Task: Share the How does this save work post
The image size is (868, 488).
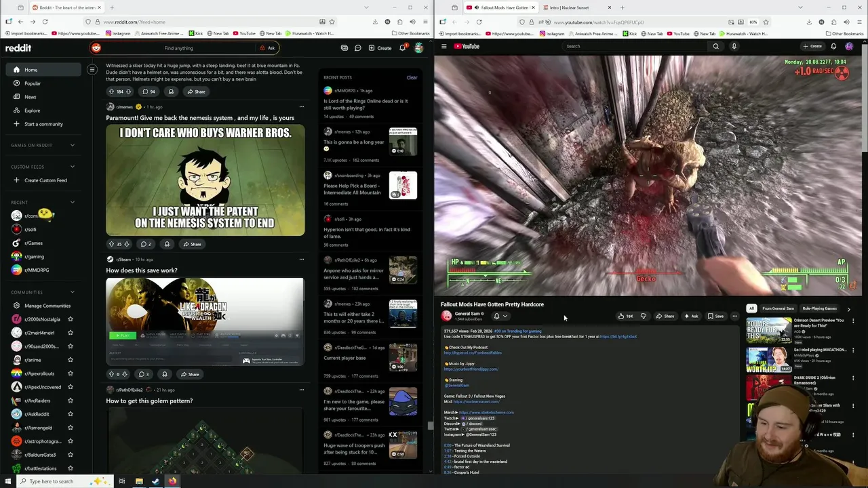Action: pos(189,374)
